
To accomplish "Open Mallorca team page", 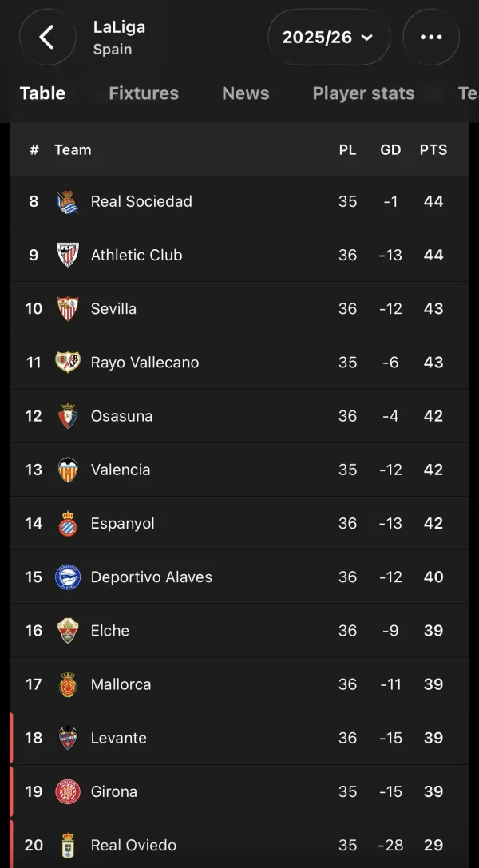I will point(239,684).
